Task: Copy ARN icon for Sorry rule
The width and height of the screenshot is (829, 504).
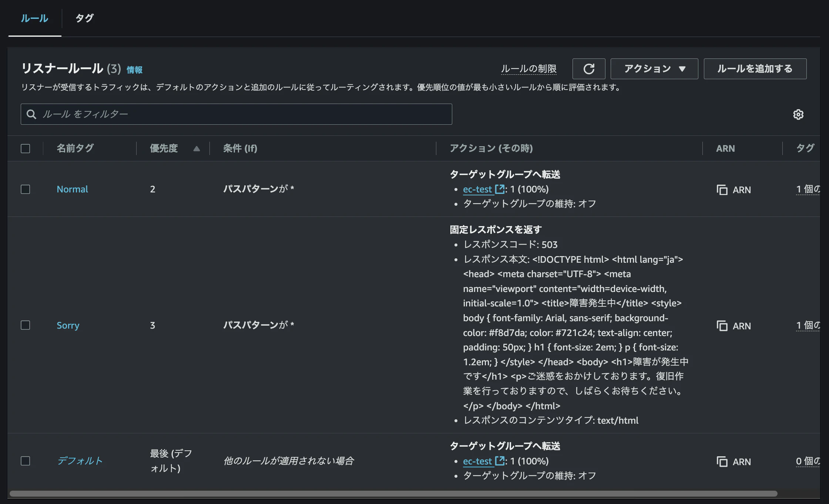Action: [722, 326]
